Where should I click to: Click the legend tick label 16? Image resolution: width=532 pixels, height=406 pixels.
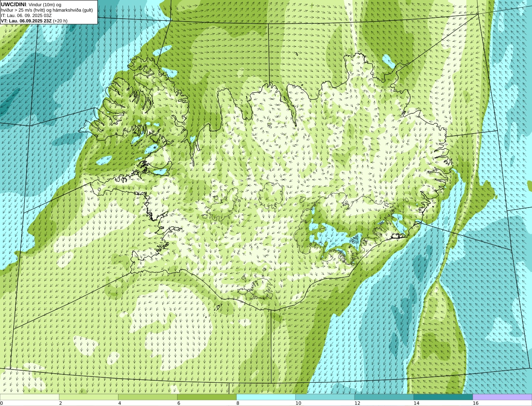(x=475, y=403)
